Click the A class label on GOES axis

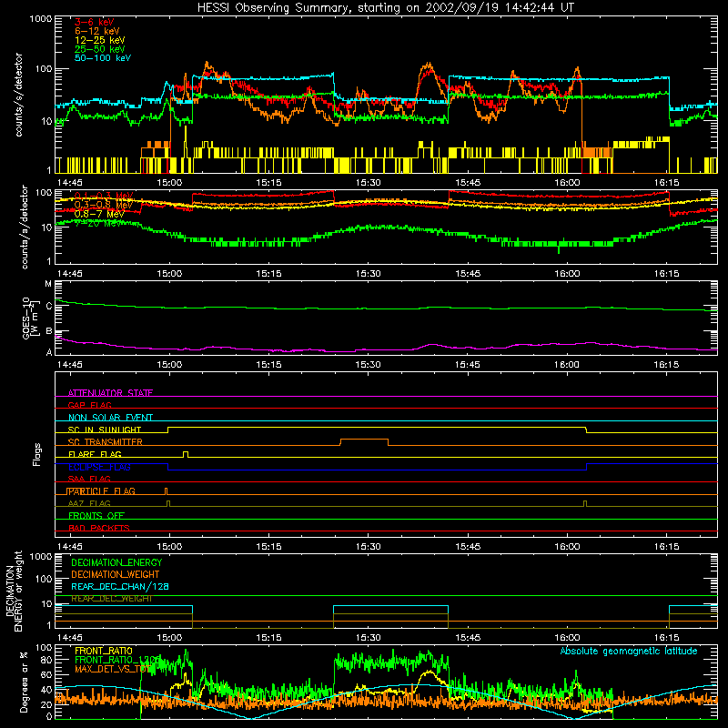49,352
